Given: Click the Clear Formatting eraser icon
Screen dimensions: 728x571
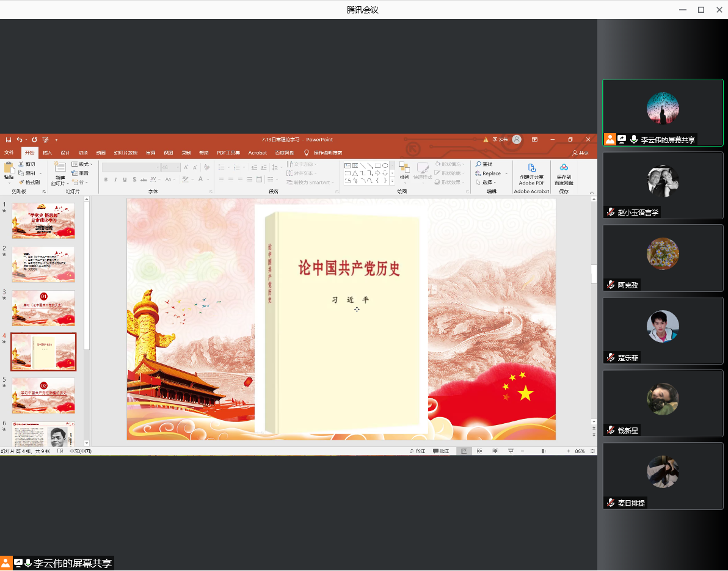Looking at the screenshot, I should coord(208,167).
